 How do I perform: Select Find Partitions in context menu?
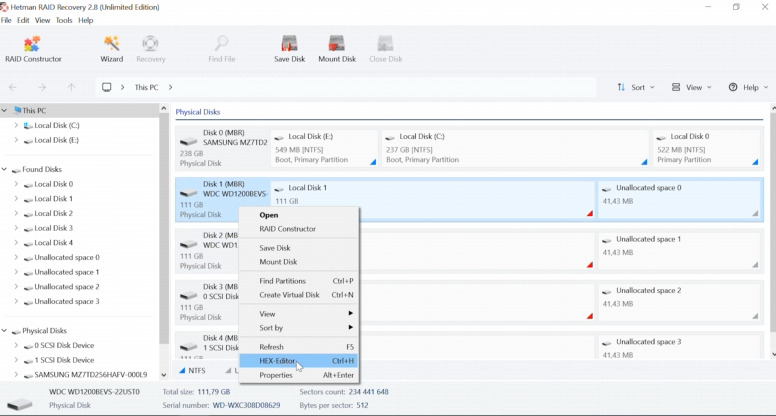(x=299, y=281)
